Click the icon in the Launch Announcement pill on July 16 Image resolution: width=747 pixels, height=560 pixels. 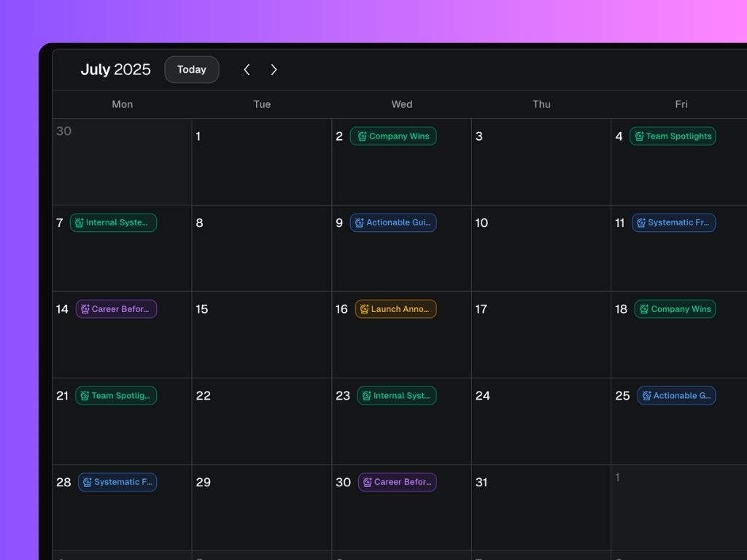click(365, 308)
